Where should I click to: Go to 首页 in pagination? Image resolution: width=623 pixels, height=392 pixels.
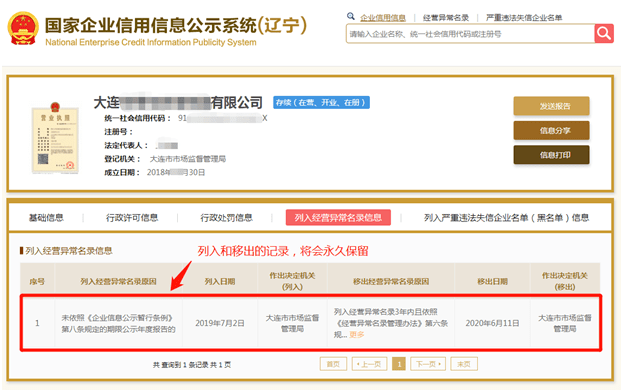333,364
